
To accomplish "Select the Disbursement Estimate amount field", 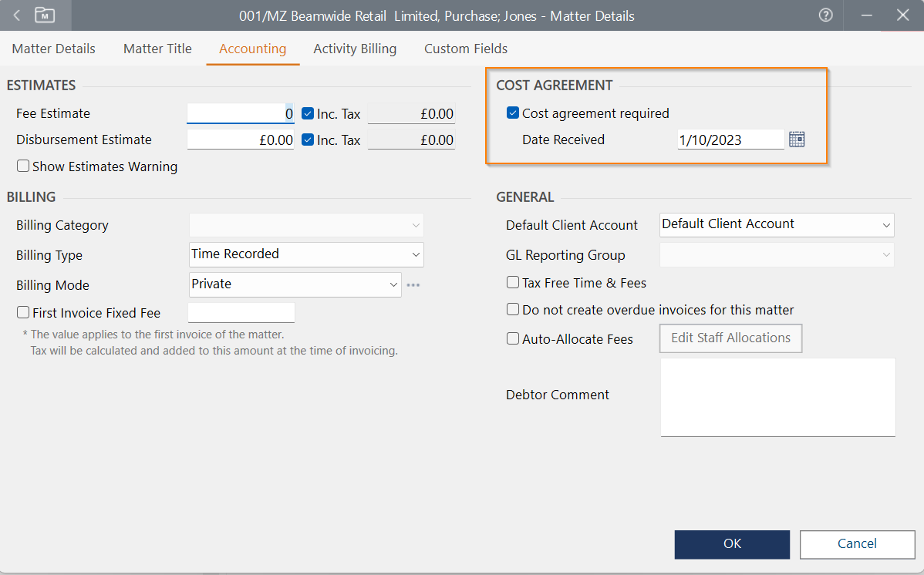I will coord(241,140).
